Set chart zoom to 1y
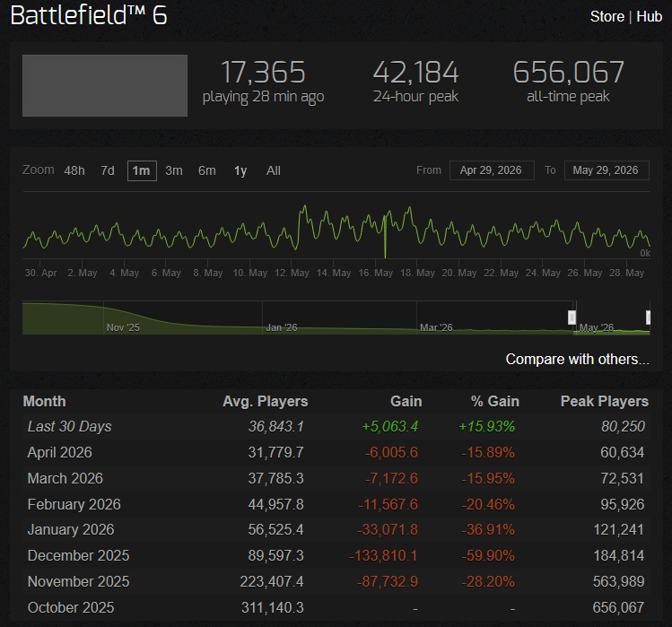This screenshot has width=672, height=627. [240, 170]
